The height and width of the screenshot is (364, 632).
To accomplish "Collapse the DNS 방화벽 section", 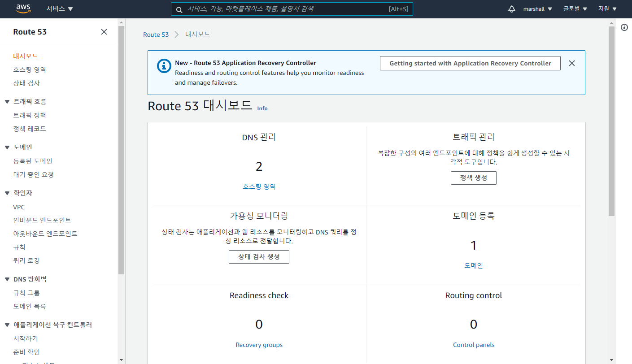I will pyautogui.click(x=7, y=279).
